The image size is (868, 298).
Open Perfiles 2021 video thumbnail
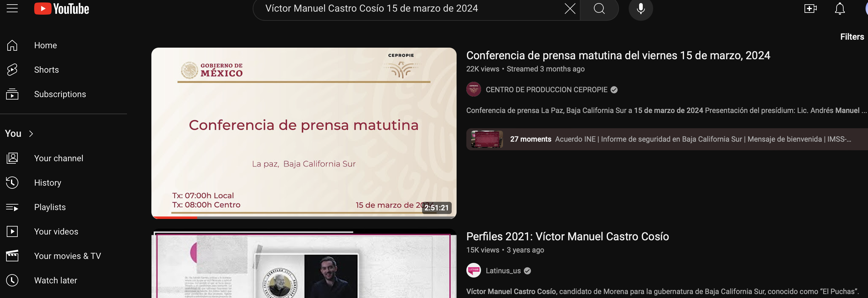pos(304,263)
